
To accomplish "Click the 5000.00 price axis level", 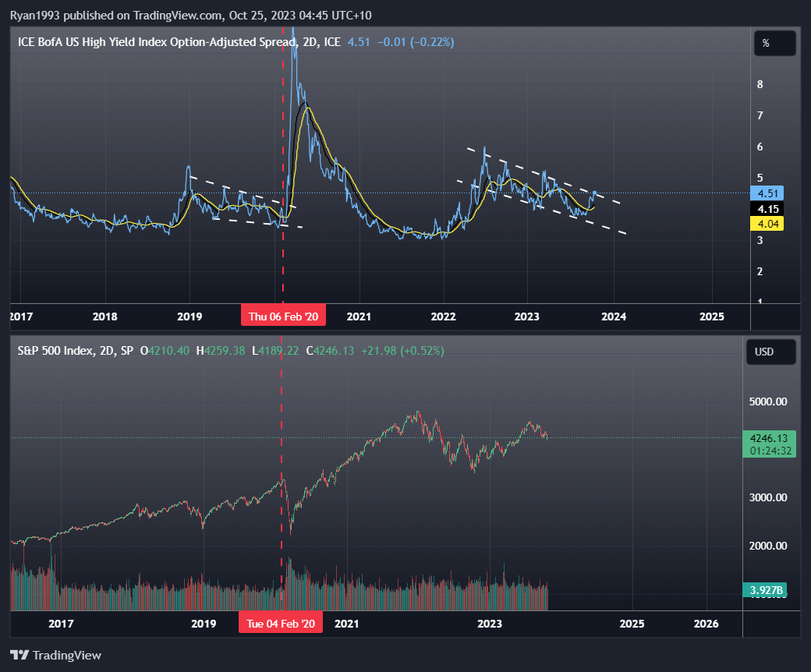I will click(768, 401).
